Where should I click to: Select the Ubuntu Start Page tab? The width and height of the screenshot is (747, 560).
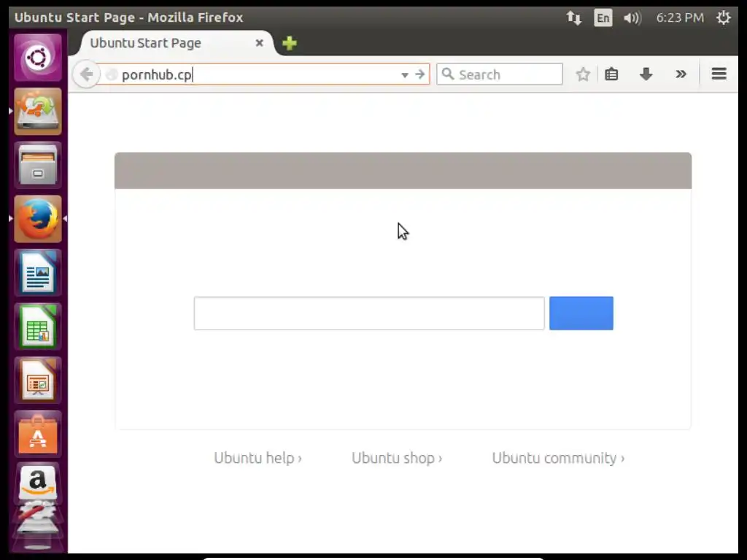(176, 43)
